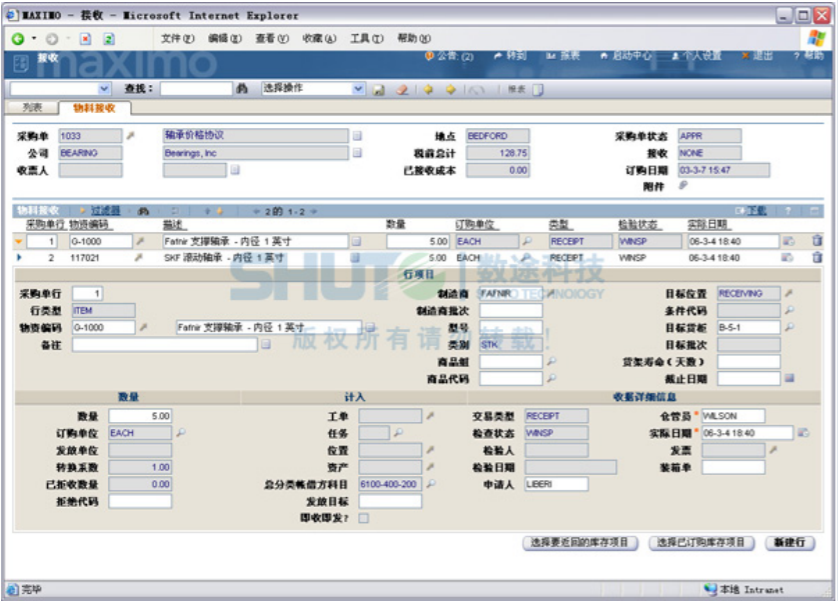Toggle the 即收即发? checkbox
Screen dimensions: 838x601
point(363,518)
